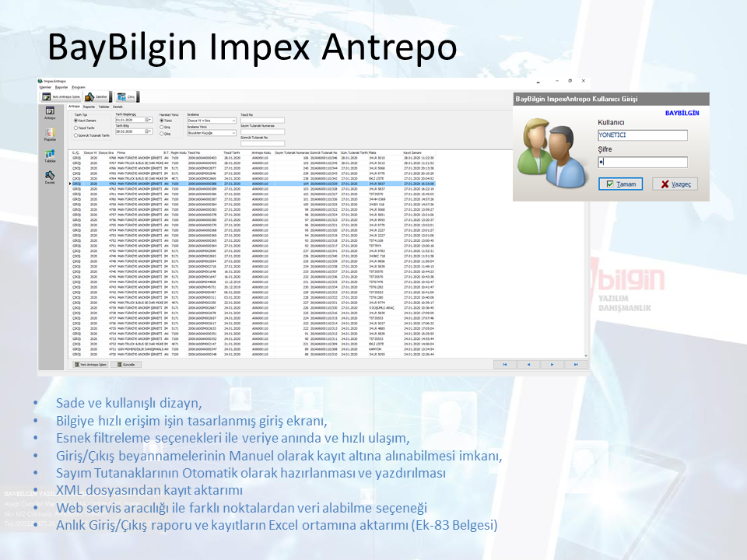Select the Giriş movement direction option

coord(162,127)
